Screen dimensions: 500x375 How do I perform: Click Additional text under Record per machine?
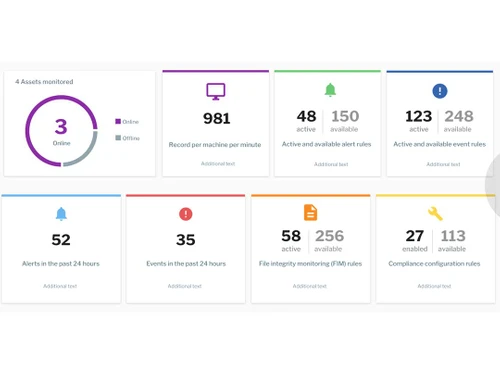218,164
